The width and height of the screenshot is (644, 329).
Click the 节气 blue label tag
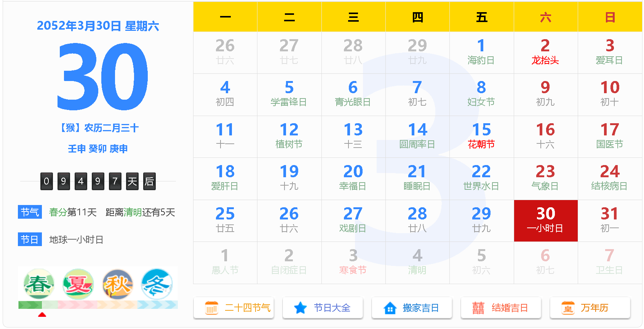[30, 212]
